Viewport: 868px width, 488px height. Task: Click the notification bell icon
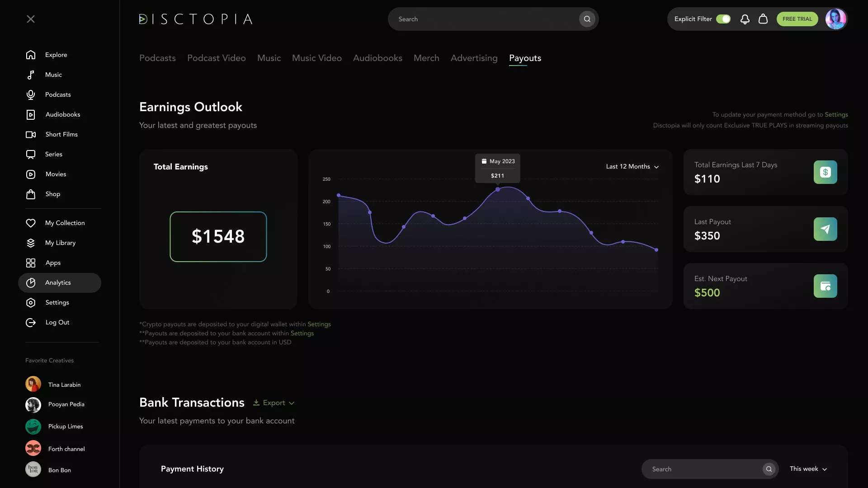coord(745,19)
